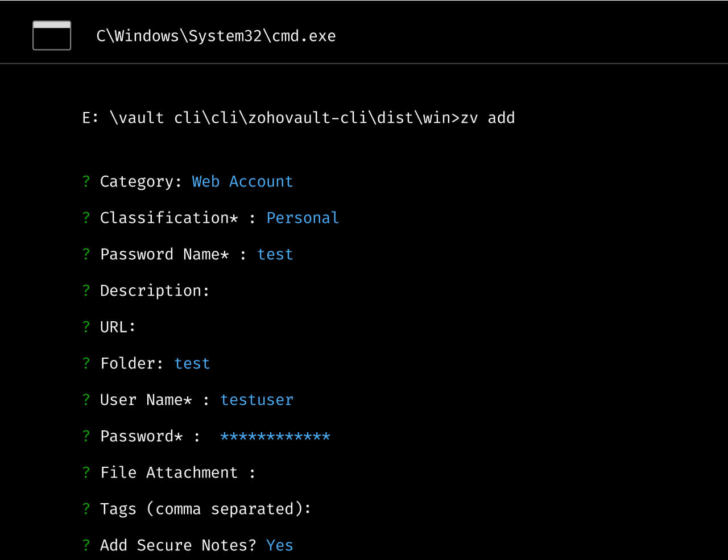Image resolution: width=728 pixels, height=560 pixels.
Task: Click the green question mark beside Password Name
Action: click(x=86, y=254)
